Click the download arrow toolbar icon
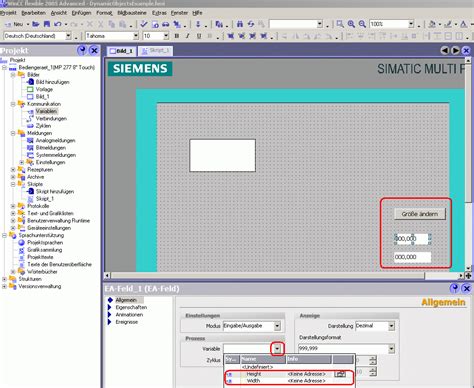474x388 pixels. [198, 24]
